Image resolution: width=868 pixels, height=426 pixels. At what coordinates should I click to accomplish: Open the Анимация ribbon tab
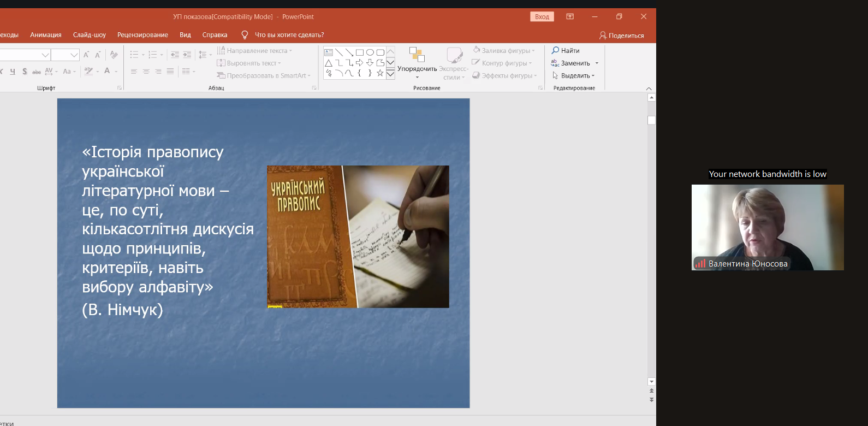point(45,35)
